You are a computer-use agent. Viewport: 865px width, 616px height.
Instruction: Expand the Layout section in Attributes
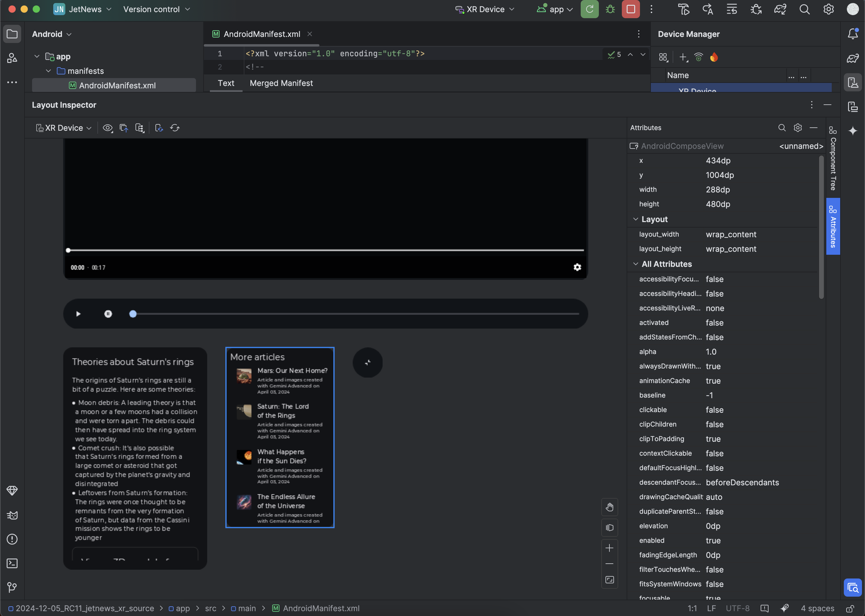tap(635, 219)
